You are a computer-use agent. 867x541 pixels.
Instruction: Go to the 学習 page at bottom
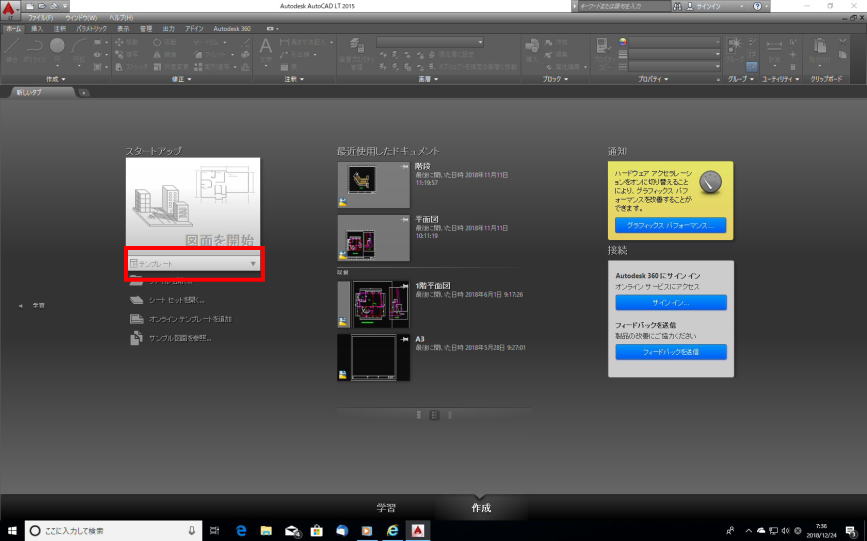386,507
